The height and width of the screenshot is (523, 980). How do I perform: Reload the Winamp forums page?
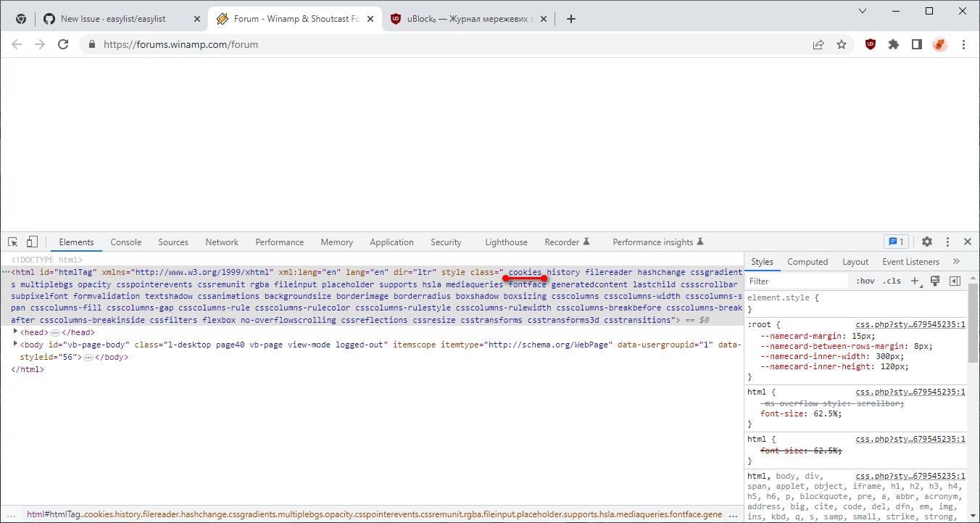[x=63, y=44]
